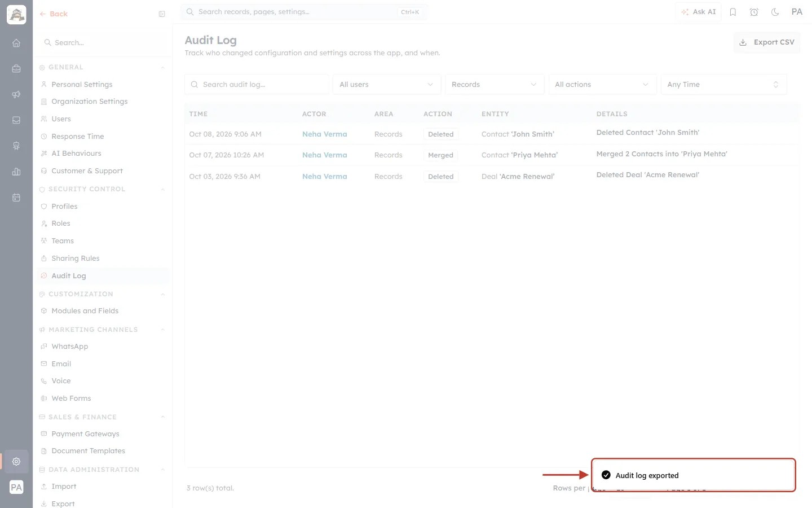Screen dimensions: 812x508
Task: Open Modules and Fields settings
Action: coord(85,311)
